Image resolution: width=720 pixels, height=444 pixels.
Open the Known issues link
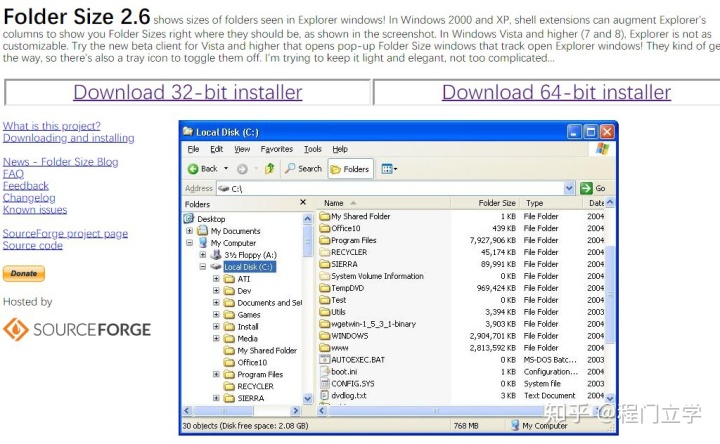pyautogui.click(x=34, y=209)
